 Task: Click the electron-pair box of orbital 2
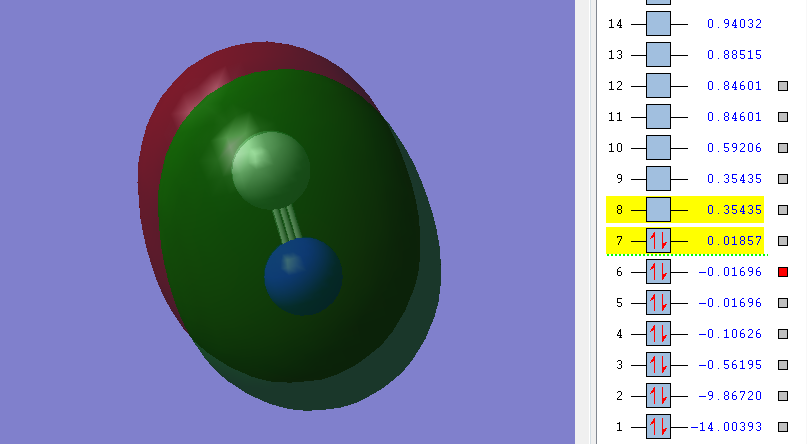pos(658,396)
